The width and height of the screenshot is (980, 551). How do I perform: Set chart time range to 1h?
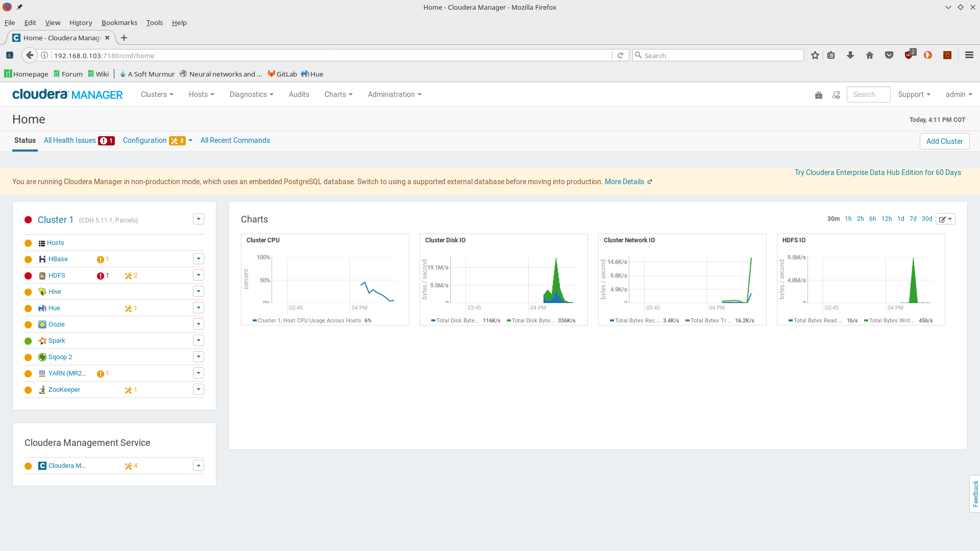click(x=848, y=219)
